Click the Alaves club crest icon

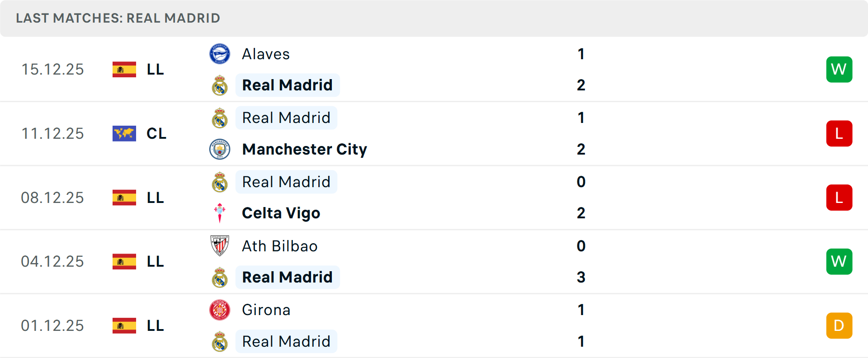coord(220,54)
